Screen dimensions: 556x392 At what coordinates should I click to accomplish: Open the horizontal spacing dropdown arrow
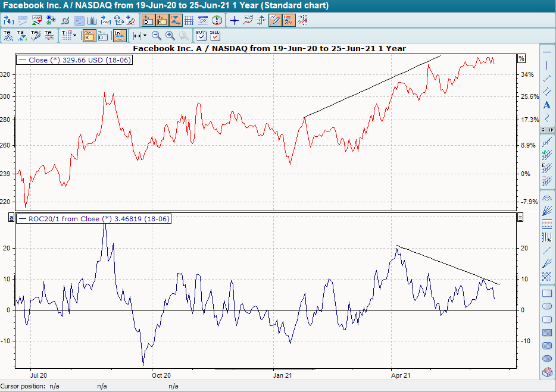[x=145, y=35]
